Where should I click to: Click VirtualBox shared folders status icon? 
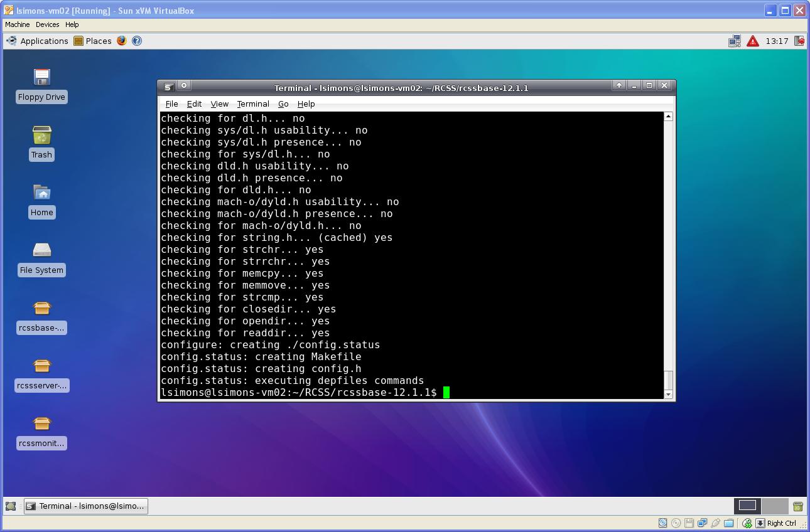coord(728,523)
